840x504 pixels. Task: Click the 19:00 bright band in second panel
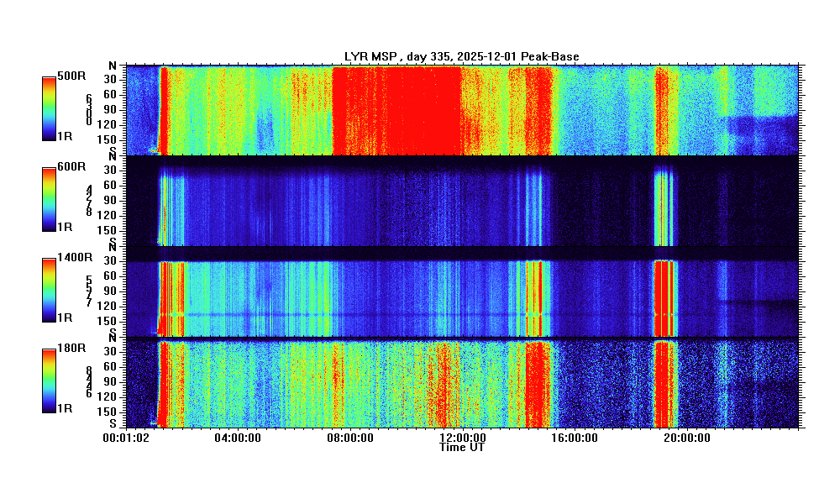[664, 206]
